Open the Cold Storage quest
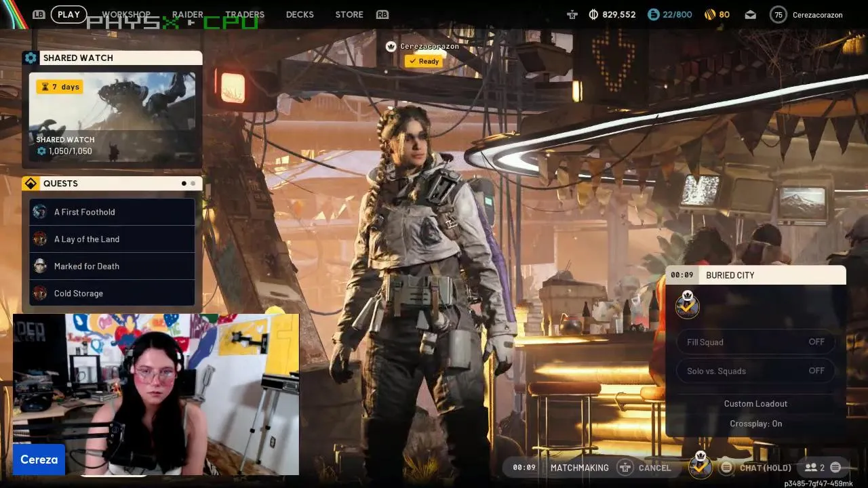 [112, 293]
